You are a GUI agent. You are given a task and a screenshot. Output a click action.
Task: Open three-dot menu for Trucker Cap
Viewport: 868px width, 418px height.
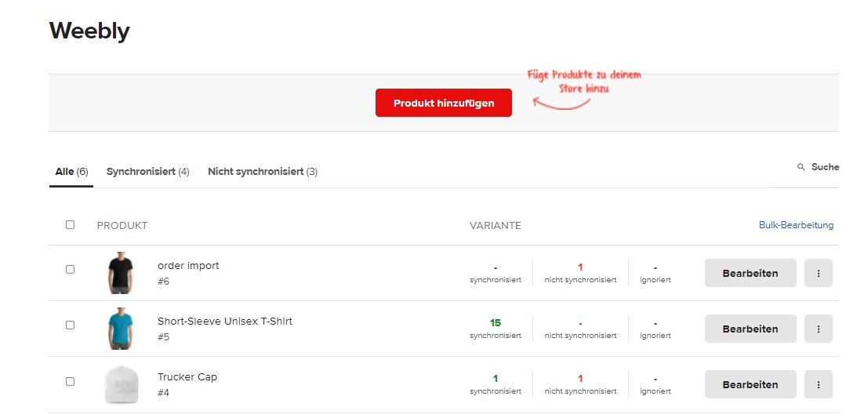[x=818, y=384]
